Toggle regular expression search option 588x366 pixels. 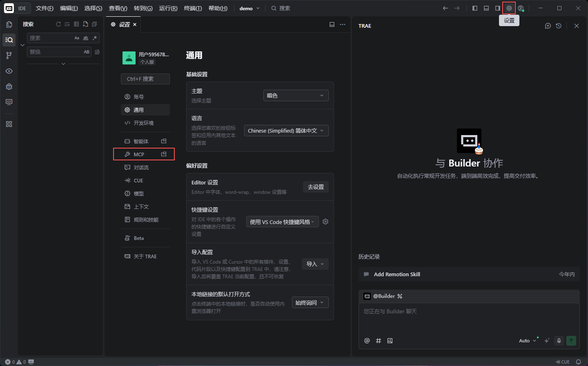tap(95, 38)
